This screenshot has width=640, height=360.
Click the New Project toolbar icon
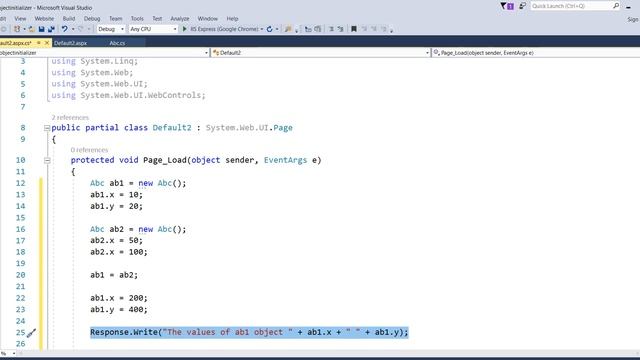pos(17,29)
